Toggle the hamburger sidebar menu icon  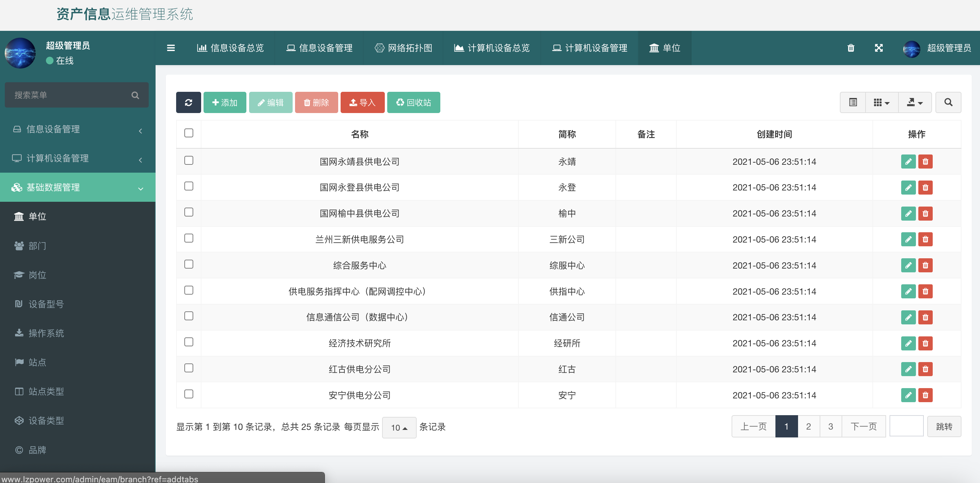tap(171, 48)
